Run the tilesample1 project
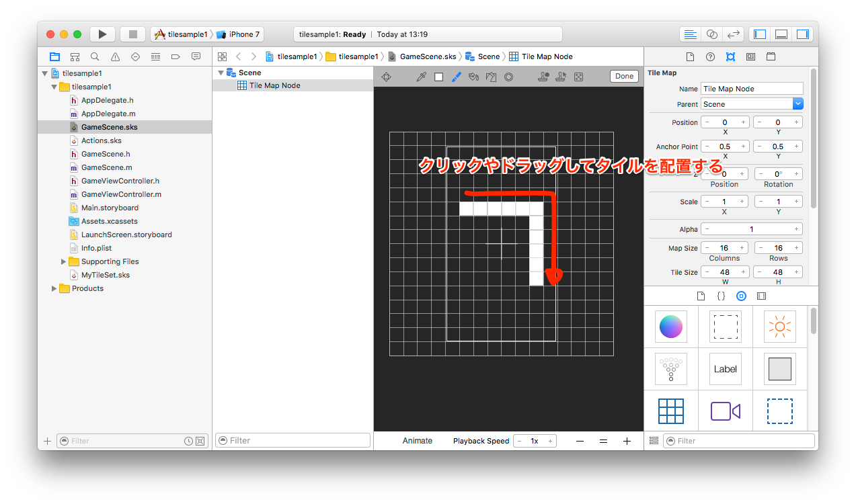856x504 pixels. tap(102, 34)
